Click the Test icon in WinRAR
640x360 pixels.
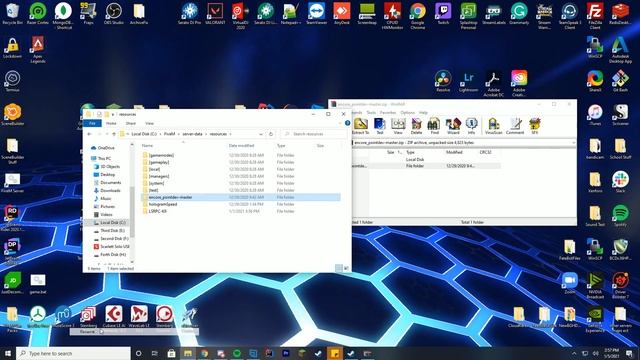380,126
